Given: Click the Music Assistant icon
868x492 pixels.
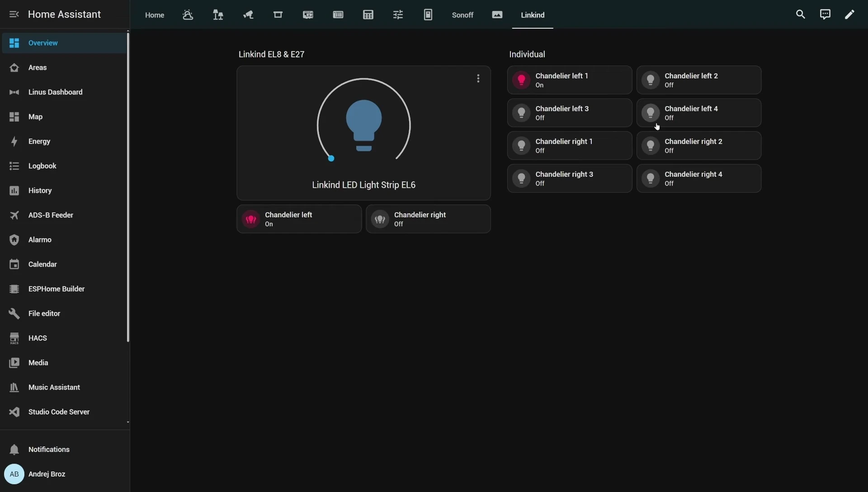Looking at the screenshot, I should pyautogui.click(x=14, y=388).
